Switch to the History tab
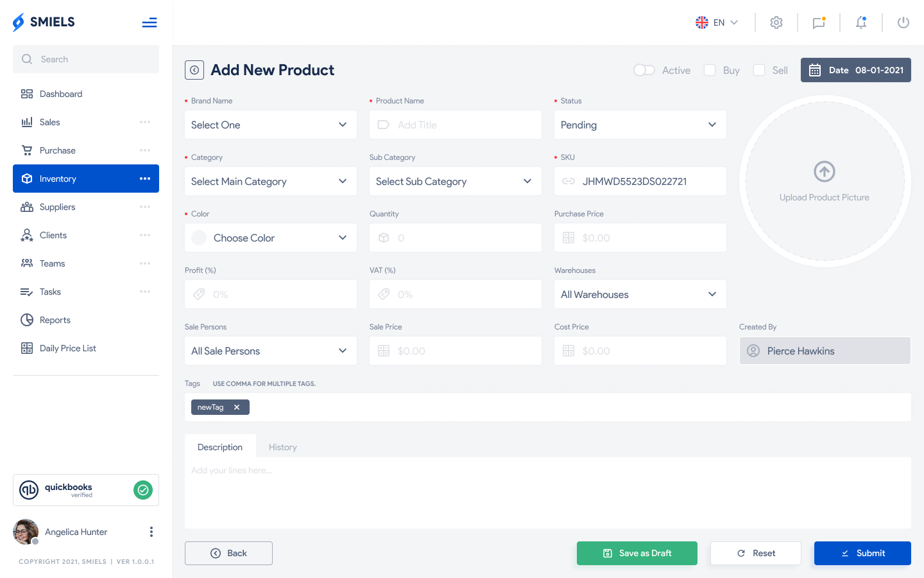 pyautogui.click(x=283, y=447)
